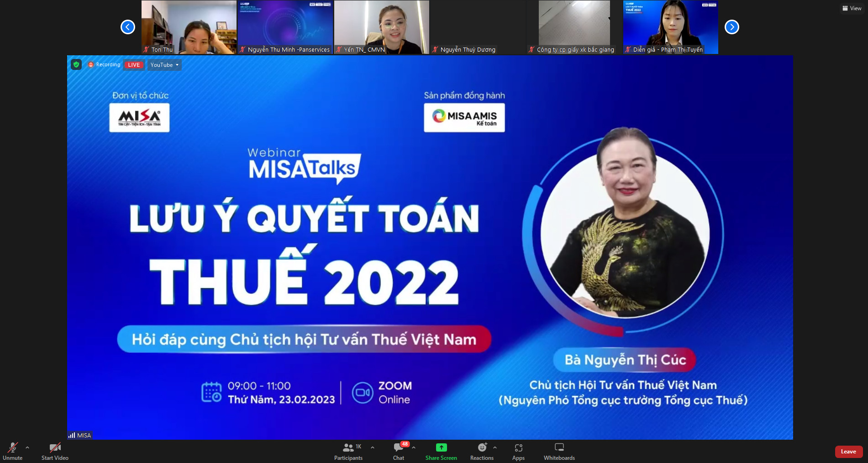Show previous participant thumbnails
Screen dimensions: 868x463
128,27
